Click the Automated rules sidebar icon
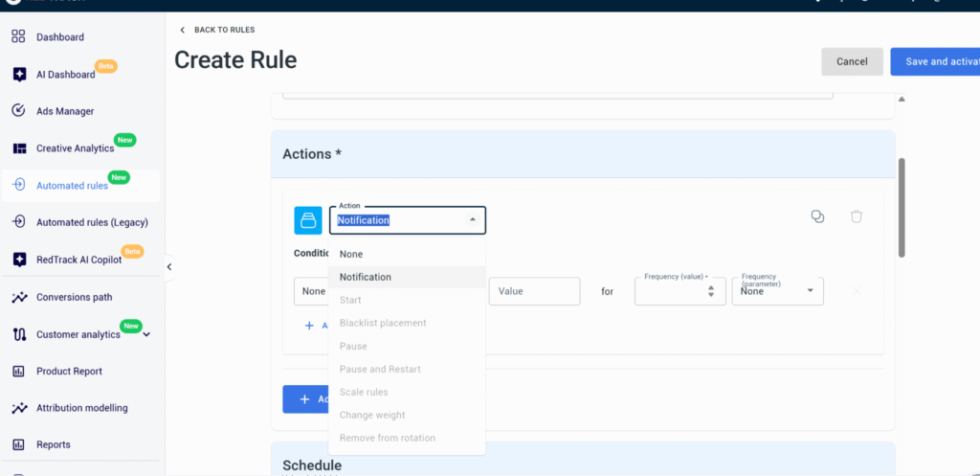Image resolution: width=980 pixels, height=476 pixels. point(19,185)
